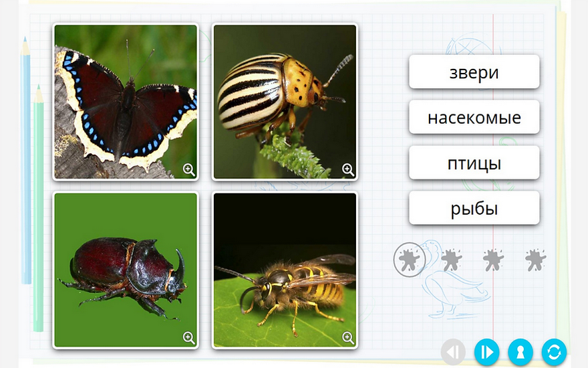Image resolution: width=588 pixels, height=368 pixels.
Task: Zoom in on the butterfly picture
Action: 188,170
